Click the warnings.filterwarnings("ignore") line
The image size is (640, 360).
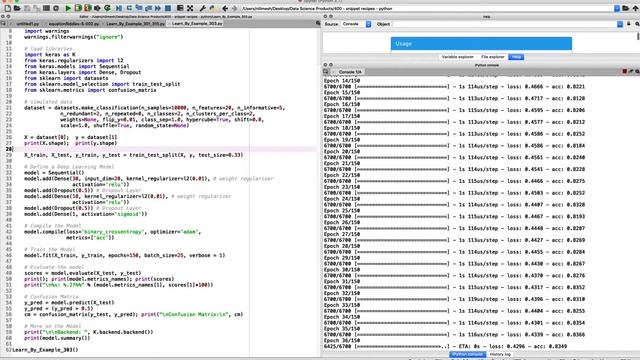point(73,37)
